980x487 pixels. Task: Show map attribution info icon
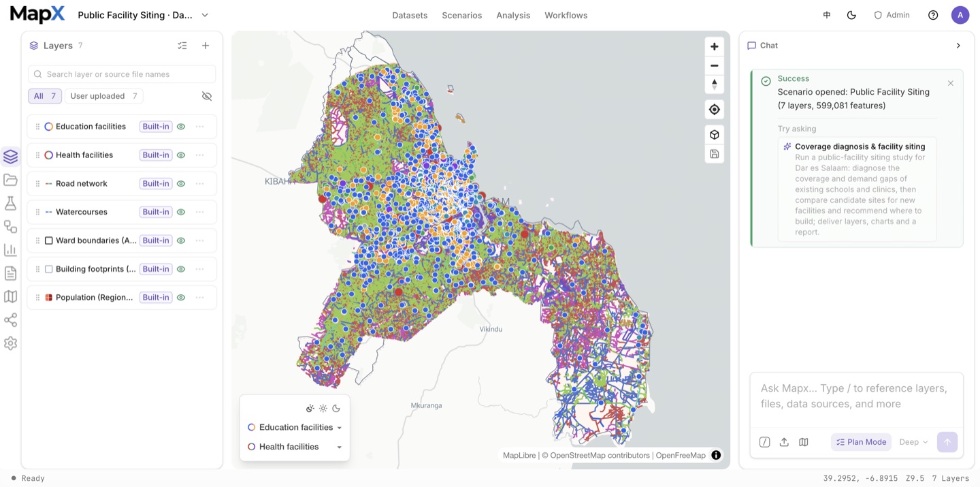(716, 455)
